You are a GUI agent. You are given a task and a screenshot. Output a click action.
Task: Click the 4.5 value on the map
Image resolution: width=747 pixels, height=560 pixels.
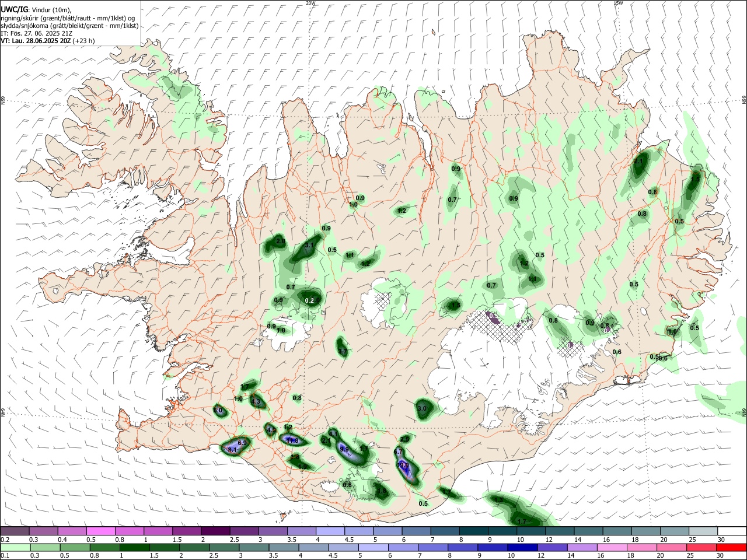(x=271, y=430)
